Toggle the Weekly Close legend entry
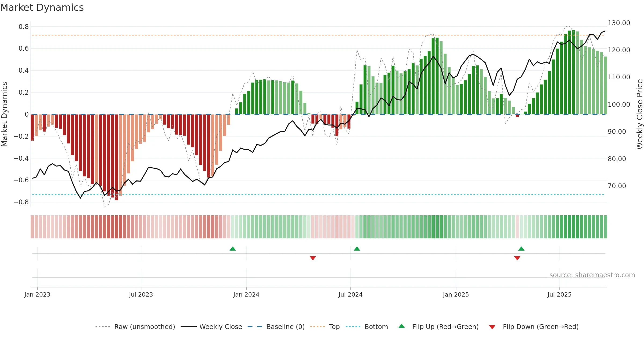The width and height of the screenshot is (644, 362). coord(211,327)
